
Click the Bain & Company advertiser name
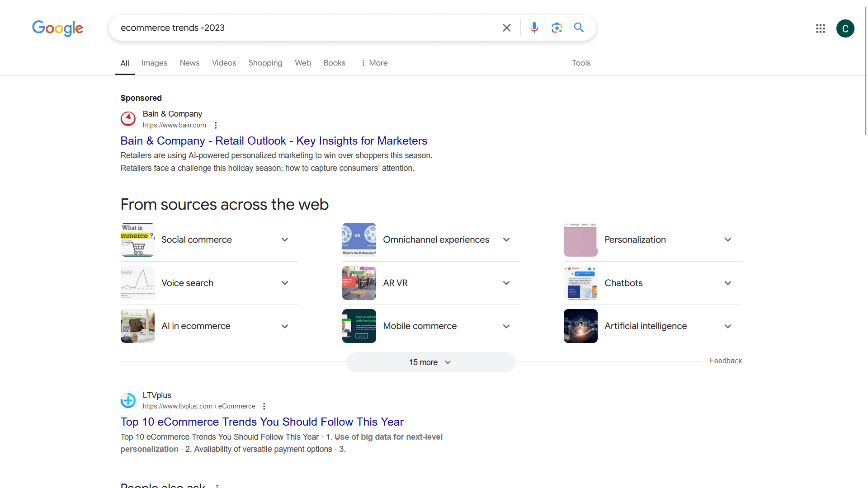pos(172,114)
